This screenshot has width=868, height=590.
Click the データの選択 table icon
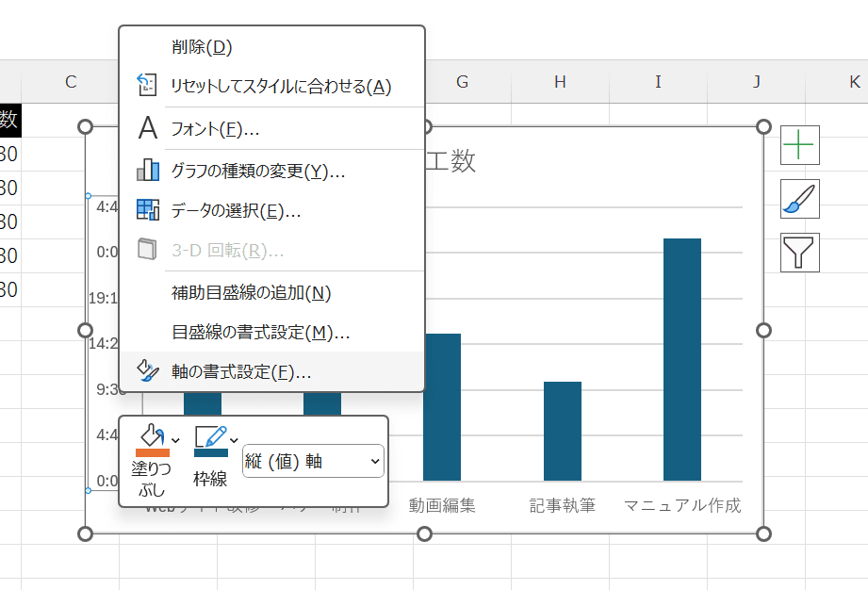(x=147, y=211)
